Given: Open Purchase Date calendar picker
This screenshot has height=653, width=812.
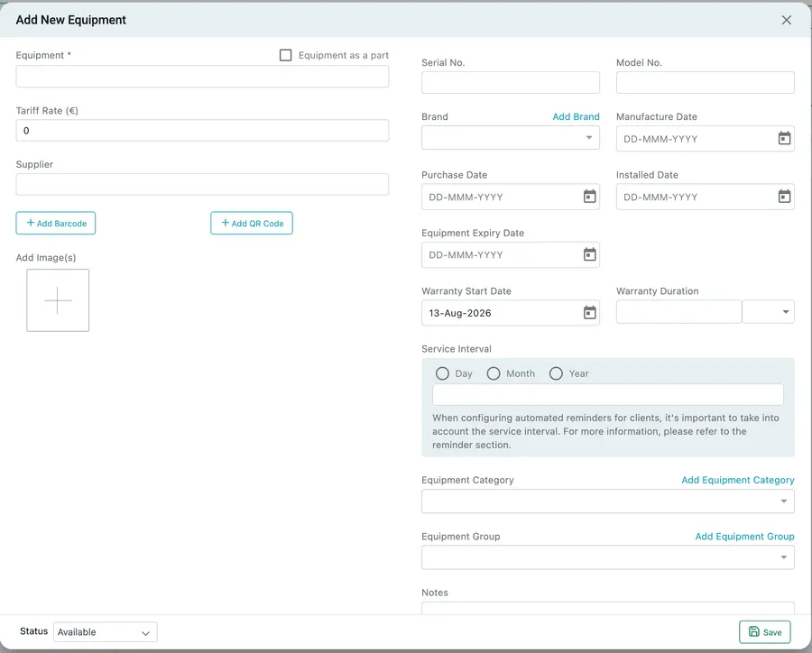Looking at the screenshot, I should [x=589, y=197].
